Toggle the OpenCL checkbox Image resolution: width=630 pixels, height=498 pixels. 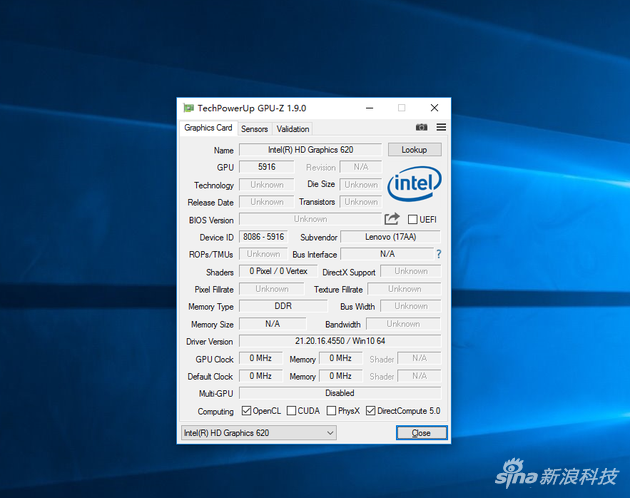(246, 411)
